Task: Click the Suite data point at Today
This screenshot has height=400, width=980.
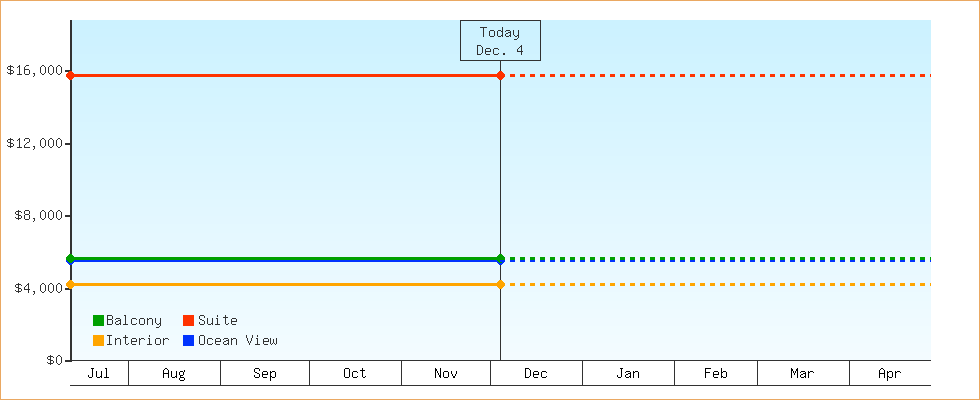Action: coord(500,76)
